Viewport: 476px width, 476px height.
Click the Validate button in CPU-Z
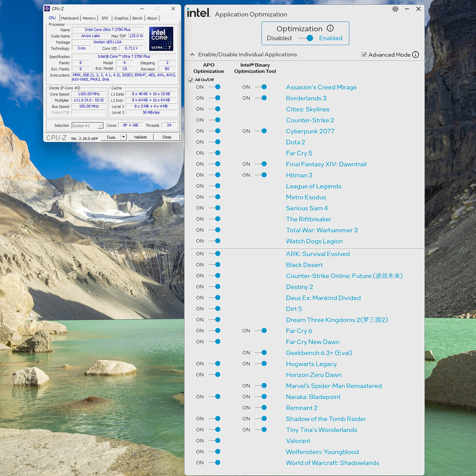[x=140, y=137]
